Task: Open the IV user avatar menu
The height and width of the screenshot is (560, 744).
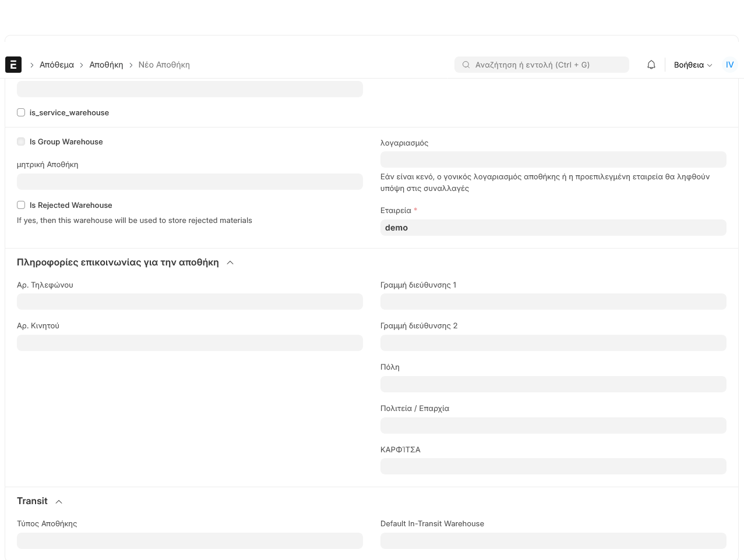Action: (x=729, y=65)
